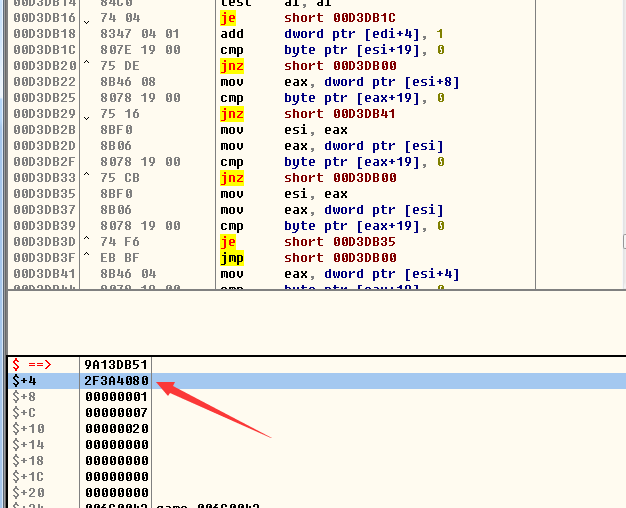Screen dimensions: 626x508
Task: Click the jnz instruction at 00D3DB20
Action: point(308,66)
